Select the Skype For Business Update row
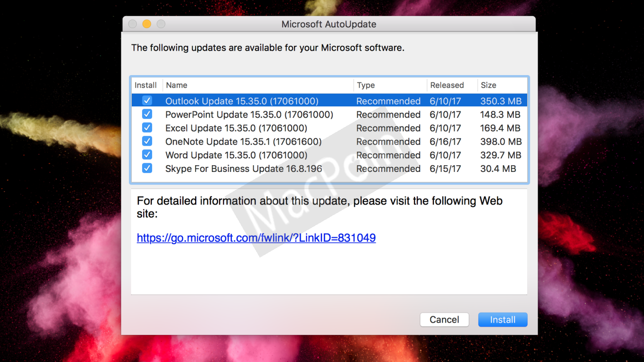 (x=244, y=169)
